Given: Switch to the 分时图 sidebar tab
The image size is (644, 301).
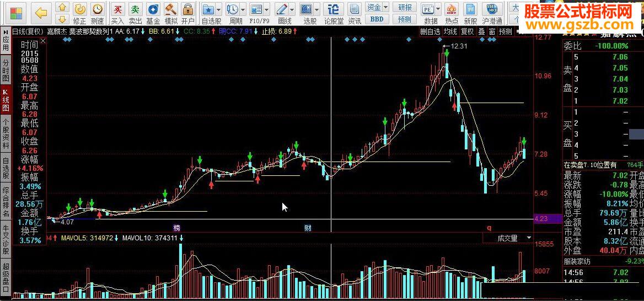Looking at the screenshot, I should (6, 70).
